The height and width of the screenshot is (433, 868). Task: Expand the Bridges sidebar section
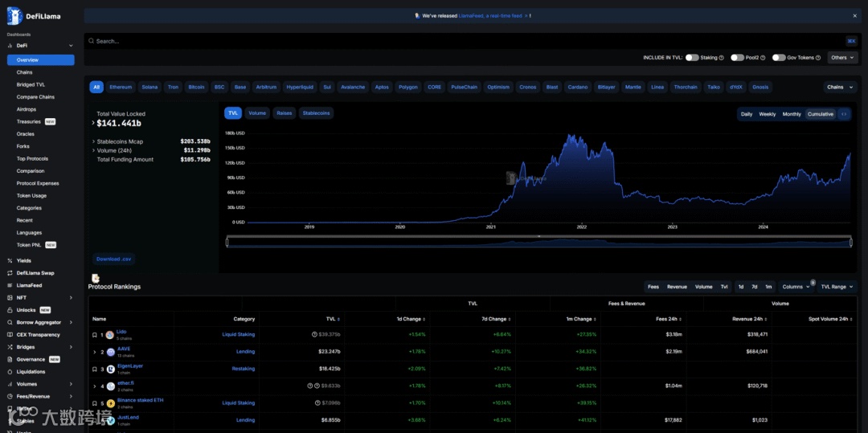[71, 347]
